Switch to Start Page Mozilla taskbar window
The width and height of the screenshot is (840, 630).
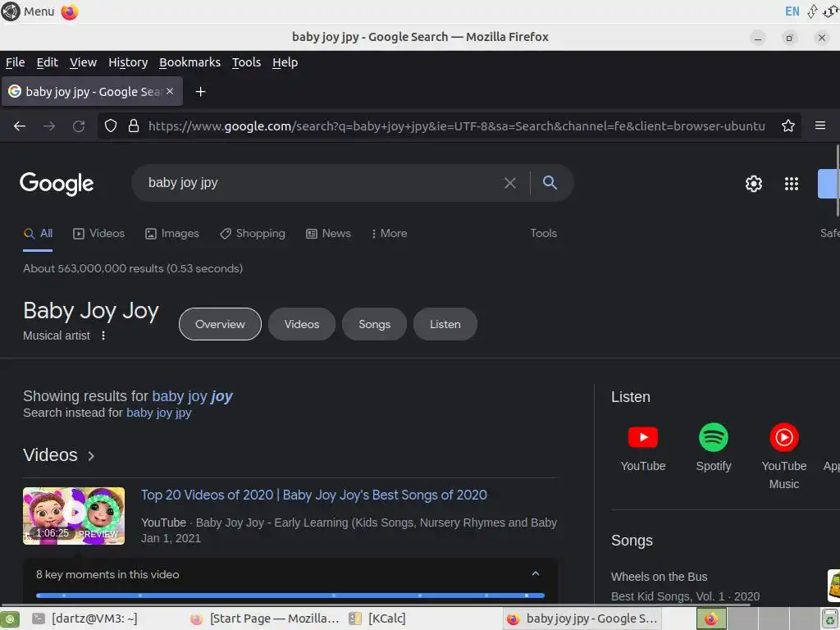click(265, 619)
